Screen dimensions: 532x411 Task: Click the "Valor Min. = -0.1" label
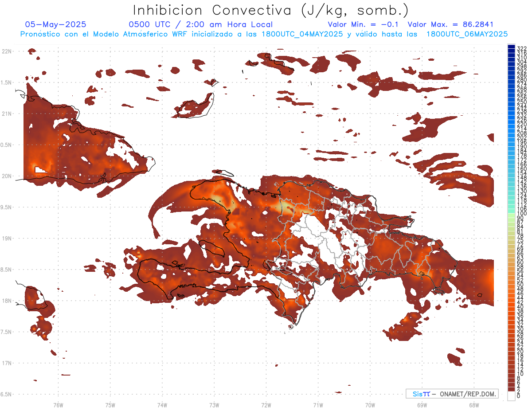pyautogui.click(x=364, y=24)
